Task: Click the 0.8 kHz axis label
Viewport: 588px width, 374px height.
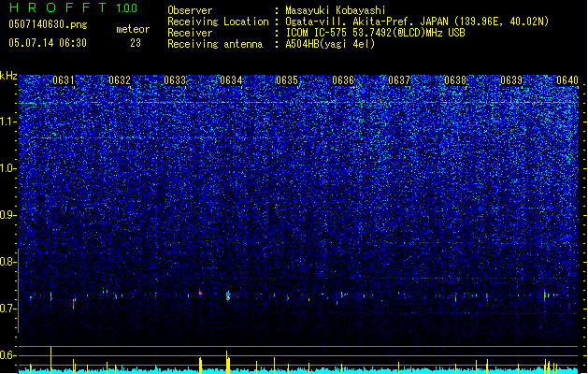Action: (x=8, y=262)
